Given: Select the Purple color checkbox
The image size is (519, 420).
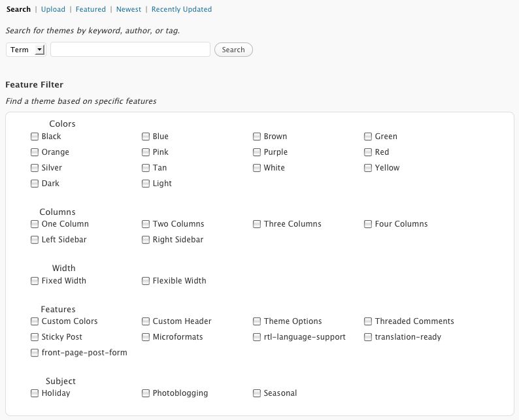Looking at the screenshot, I should pos(256,152).
